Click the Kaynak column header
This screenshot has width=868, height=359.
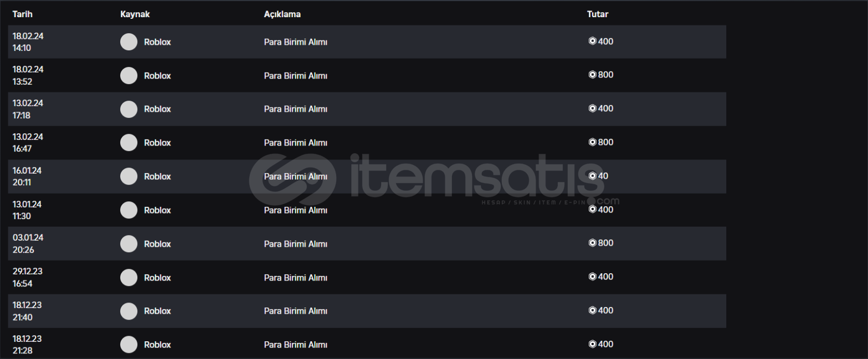click(x=135, y=14)
